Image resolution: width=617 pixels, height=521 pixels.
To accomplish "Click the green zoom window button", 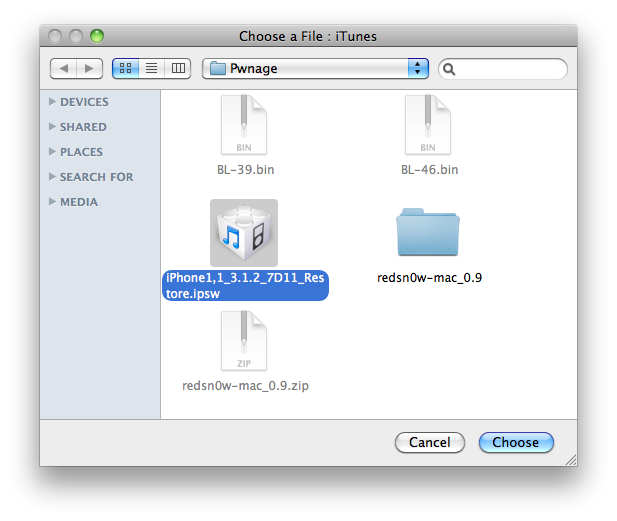I will coord(97,36).
